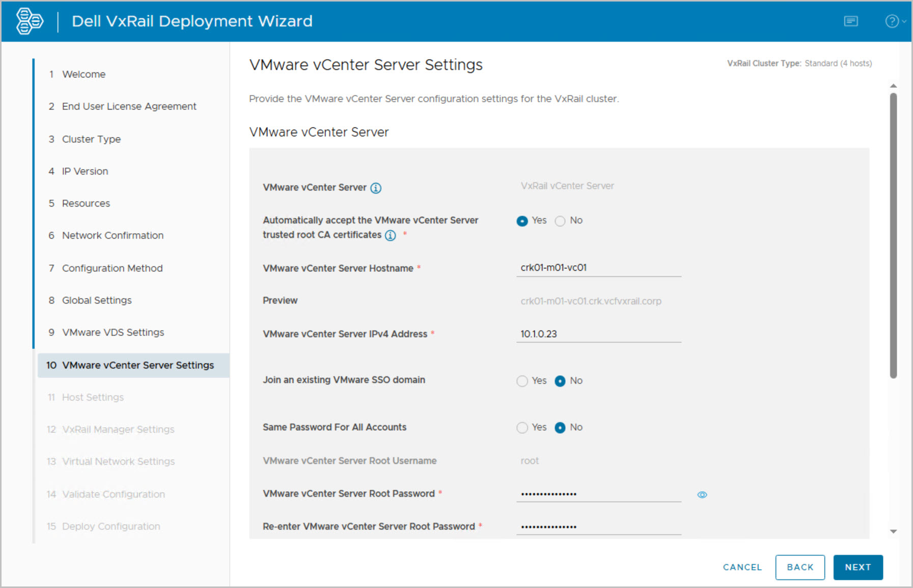The image size is (913, 588).
Task: Select Yes for Join existing SSO domain
Action: pos(522,381)
